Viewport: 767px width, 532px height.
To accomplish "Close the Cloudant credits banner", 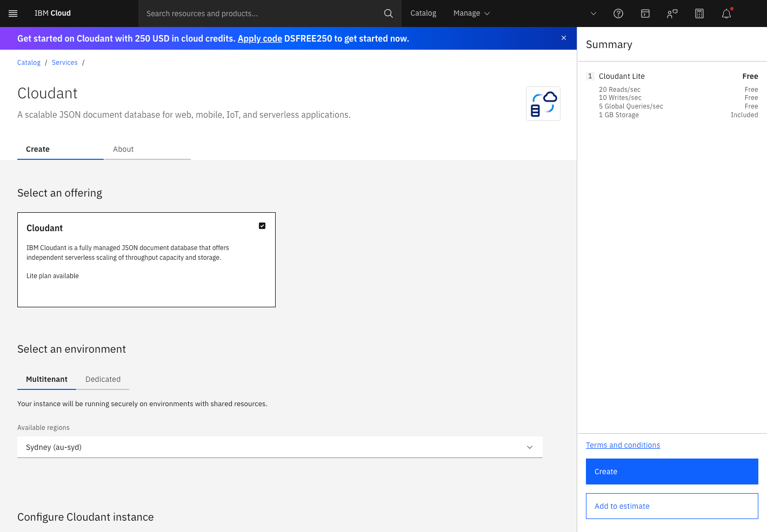I will [564, 38].
